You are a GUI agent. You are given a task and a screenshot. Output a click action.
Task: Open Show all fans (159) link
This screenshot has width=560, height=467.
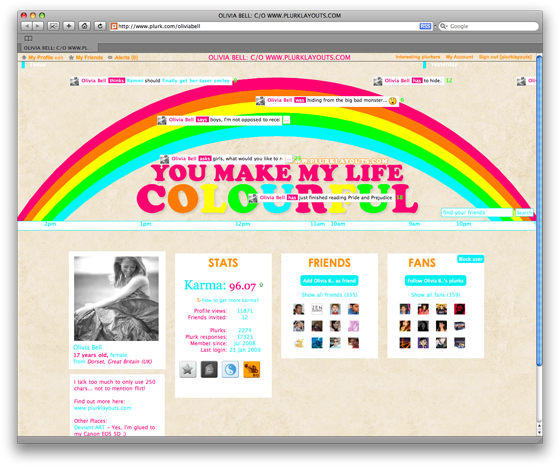pos(435,295)
